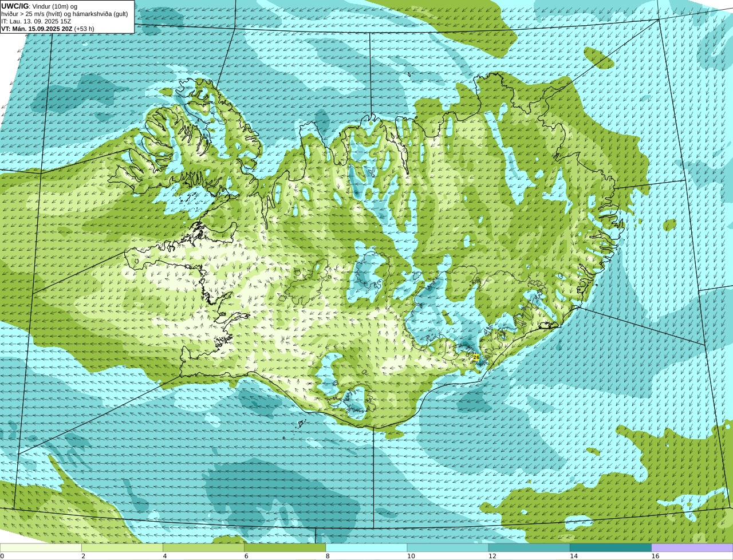733x560 pixels.
Task: Click the pale yellow 0–2 legend swatch
Action: point(41,547)
